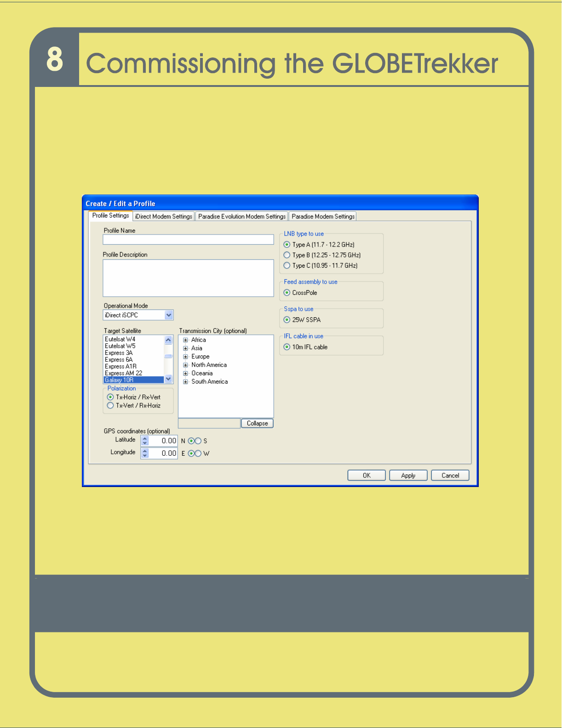Select LNB Type B (12.25 - 12.75 GHz)

point(287,255)
